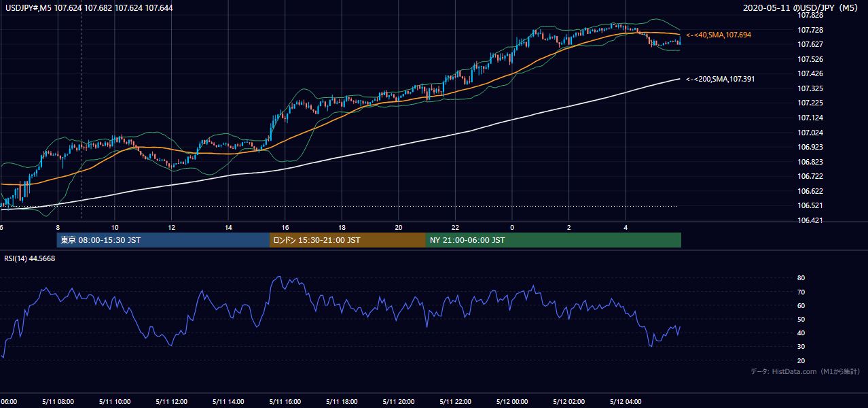This screenshot has width=868, height=408.
Task: Click hour tick 16 under price chart
Action: pos(285,228)
